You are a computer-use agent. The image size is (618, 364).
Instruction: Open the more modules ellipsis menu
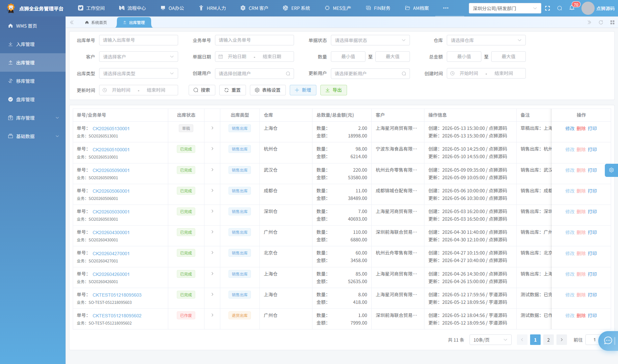click(x=446, y=8)
